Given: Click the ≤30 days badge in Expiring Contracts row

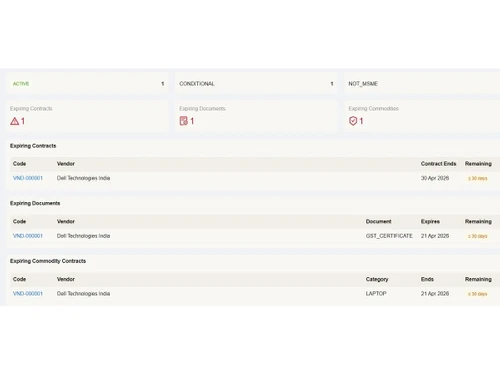Looking at the screenshot, I should click(x=478, y=178).
